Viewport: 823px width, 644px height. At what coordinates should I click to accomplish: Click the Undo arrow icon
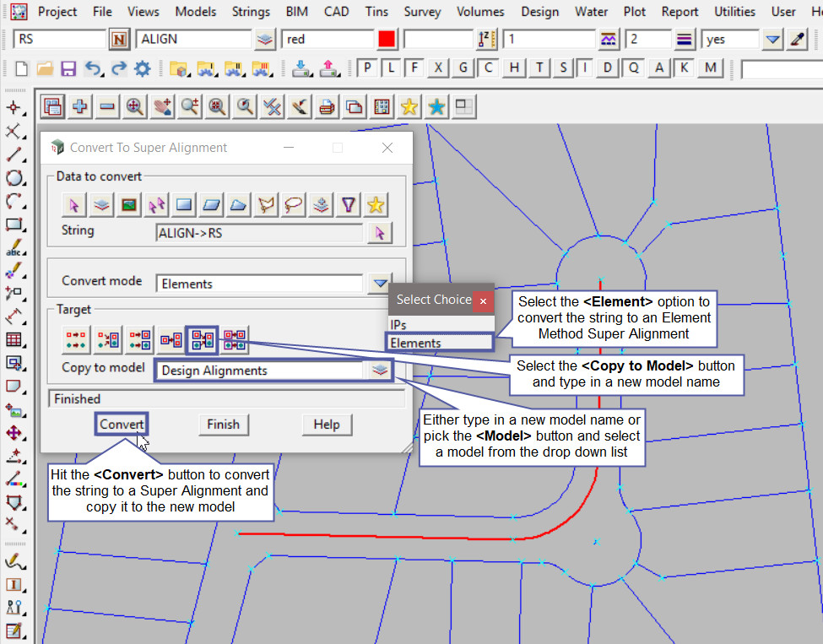[93, 68]
